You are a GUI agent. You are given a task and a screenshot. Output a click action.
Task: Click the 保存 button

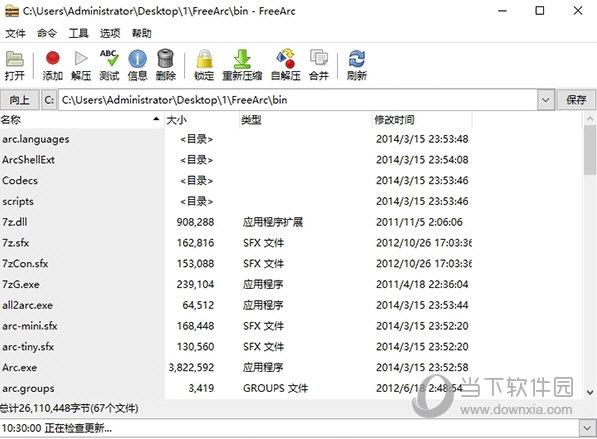click(576, 100)
